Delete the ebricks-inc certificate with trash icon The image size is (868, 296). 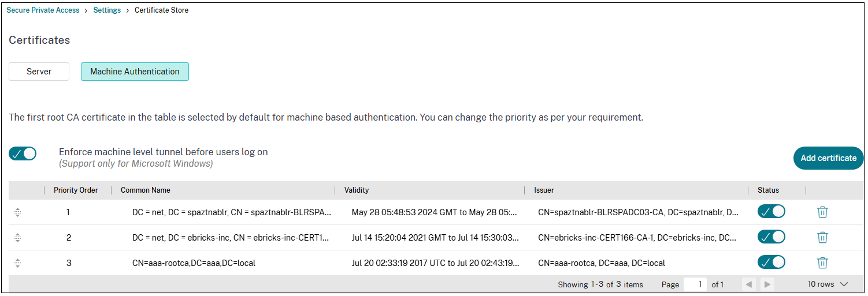822,237
